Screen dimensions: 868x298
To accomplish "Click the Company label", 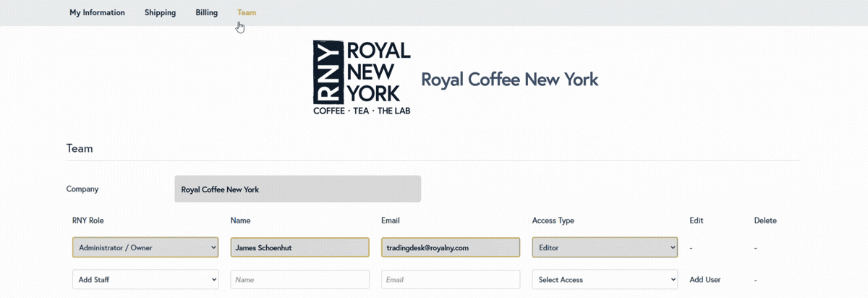I will point(82,189).
